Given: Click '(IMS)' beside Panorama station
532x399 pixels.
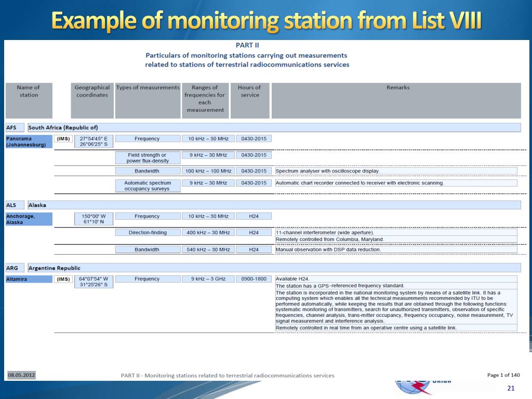Looking at the screenshot, I should point(63,139).
